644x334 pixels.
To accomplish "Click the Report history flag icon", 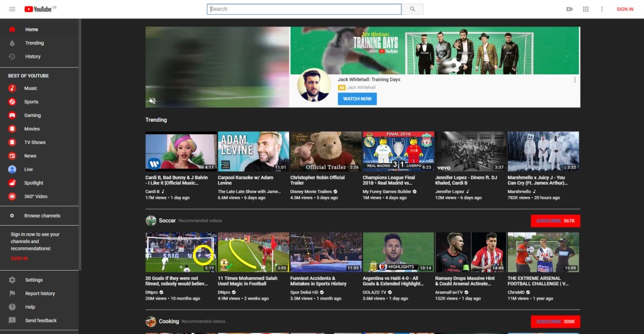I will click(12, 293).
